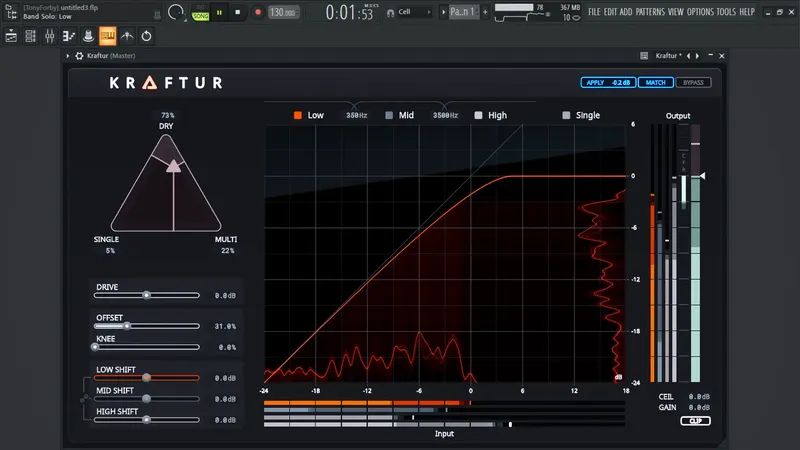Click the tempo 130.000 field
Viewport: 800px width, 450px height.
coord(283,12)
